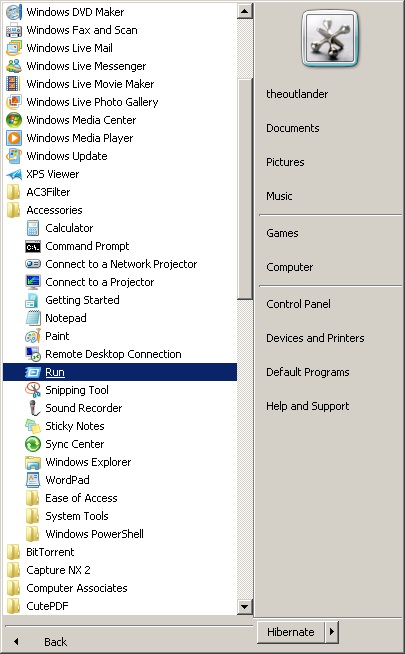The width and height of the screenshot is (405, 654).
Task: Launch Windows Live Mail via its icon
Action: 14,48
